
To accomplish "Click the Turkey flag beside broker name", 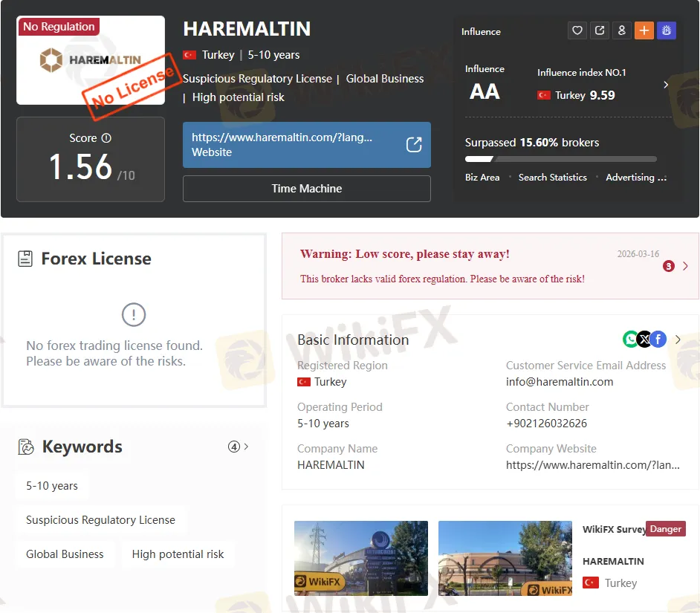I will [x=189, y=55].
